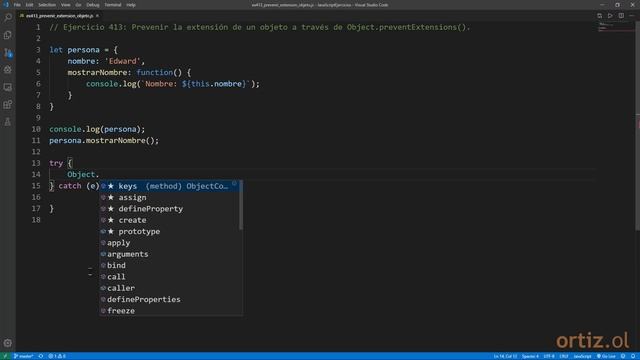The width and height of the screenshot is (640, 360).
Task: Open the Edit menu
Action: pyautogui.click(x=29, y=5)
